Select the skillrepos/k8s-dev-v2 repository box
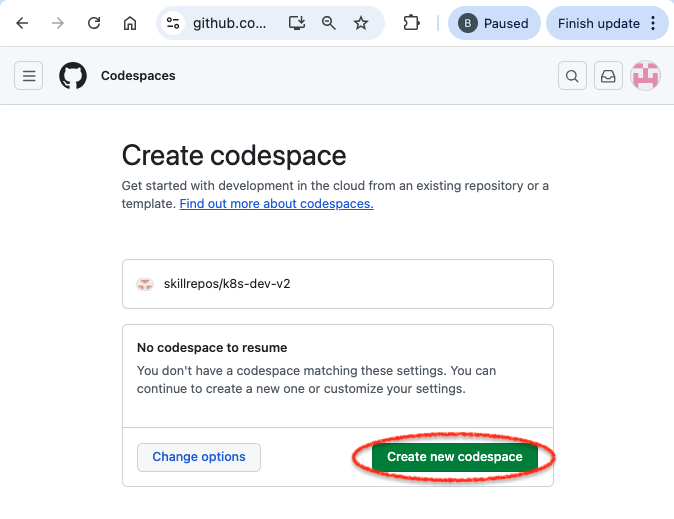This screenshot has width=674, height=519. pyautogui.click(x=338, y=284)
